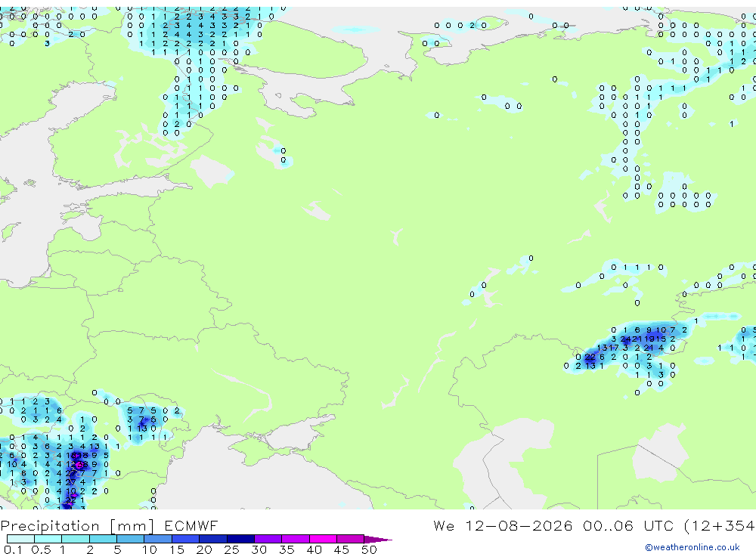
Task: Click the "0.1" legend label
Action: [13, 549]
